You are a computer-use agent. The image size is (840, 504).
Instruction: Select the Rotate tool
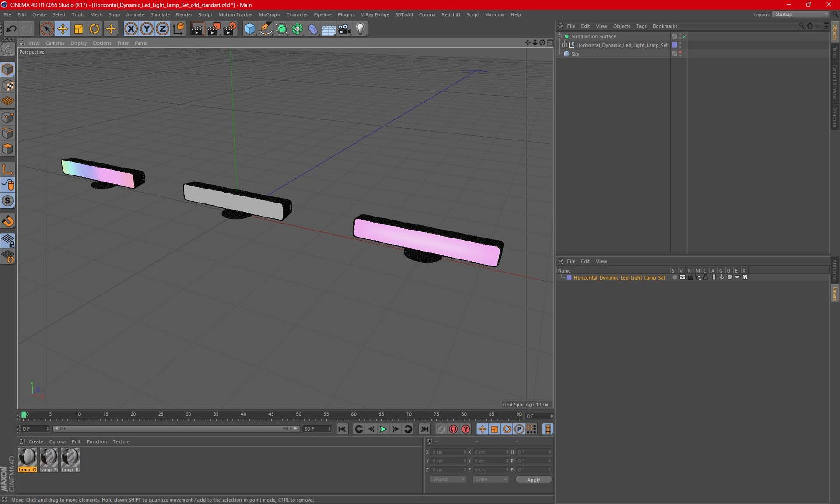94,29
